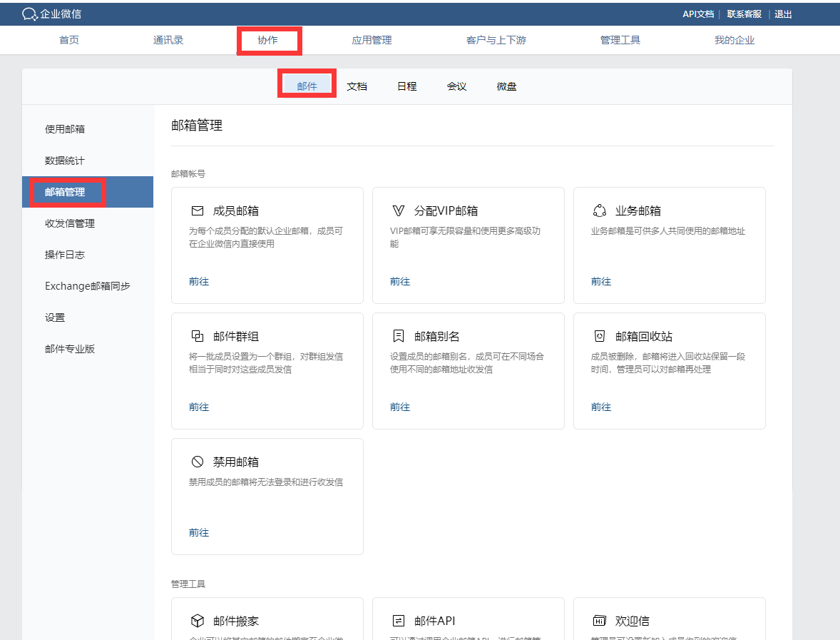Select the 微盘 sub-tab
The width and height of the screenshot is (840, 640).
507,86
